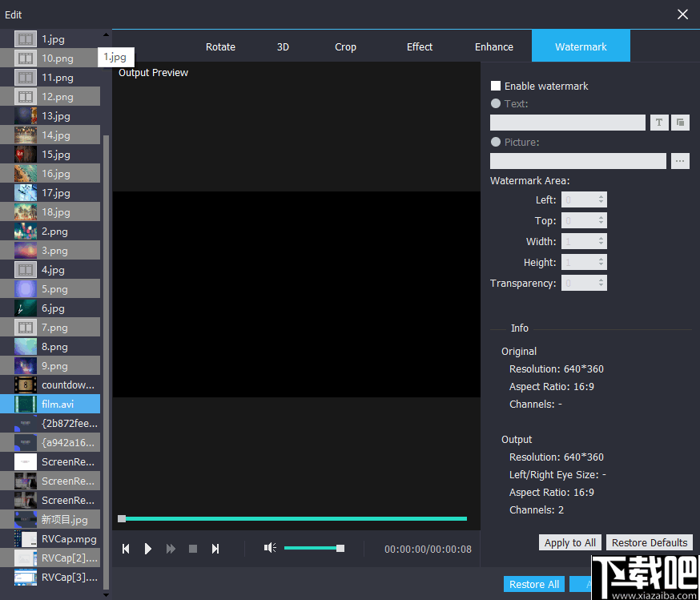Increase the Transparency value stepper
This screenshot has width=700, height=600.
602,279
